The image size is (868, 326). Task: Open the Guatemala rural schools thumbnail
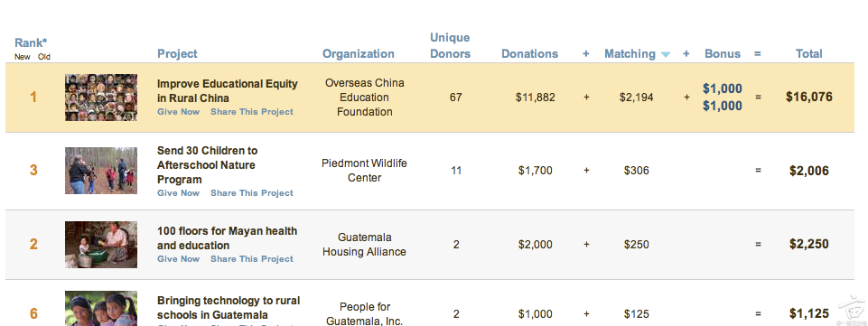pos(101,309)
